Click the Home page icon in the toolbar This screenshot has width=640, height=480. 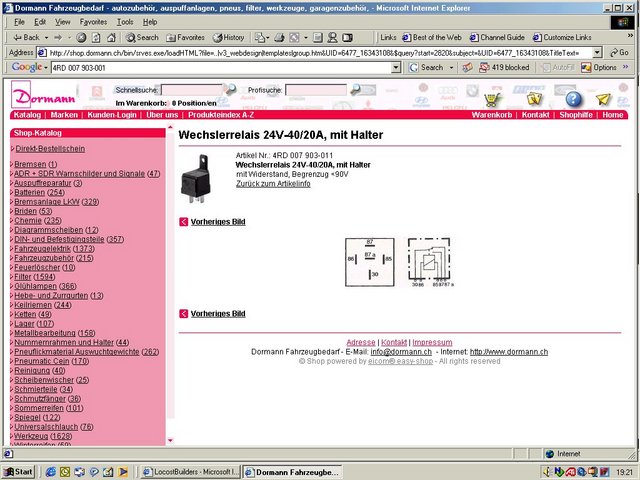click(111, 38)
